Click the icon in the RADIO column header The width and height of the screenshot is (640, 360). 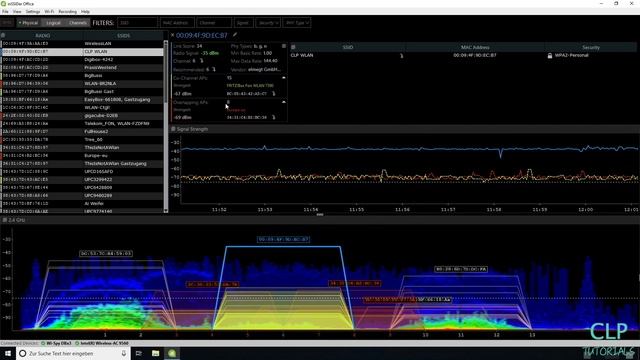(3, 36)
